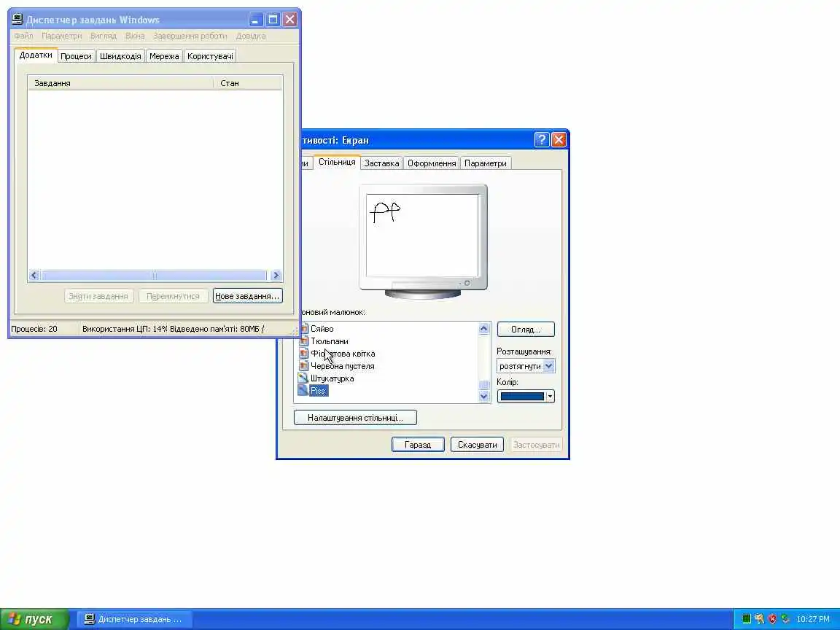
Task: Click the up arrow of wallpaper list scrollbar
Action: click(483, 328)
